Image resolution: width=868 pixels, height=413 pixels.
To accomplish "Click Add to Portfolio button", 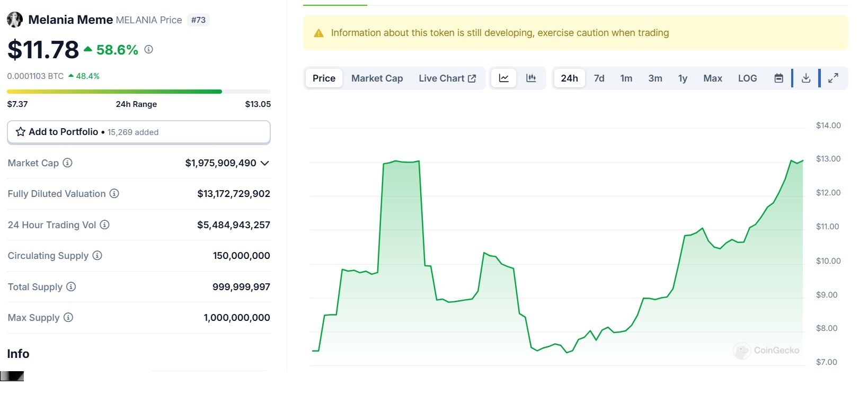I will [x=139, y=132].
